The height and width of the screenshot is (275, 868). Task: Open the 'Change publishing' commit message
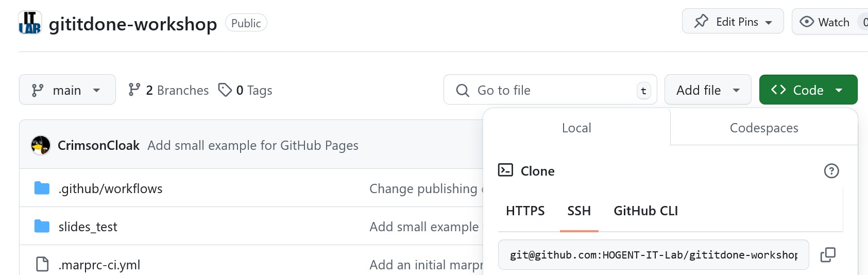click(426, 188)
